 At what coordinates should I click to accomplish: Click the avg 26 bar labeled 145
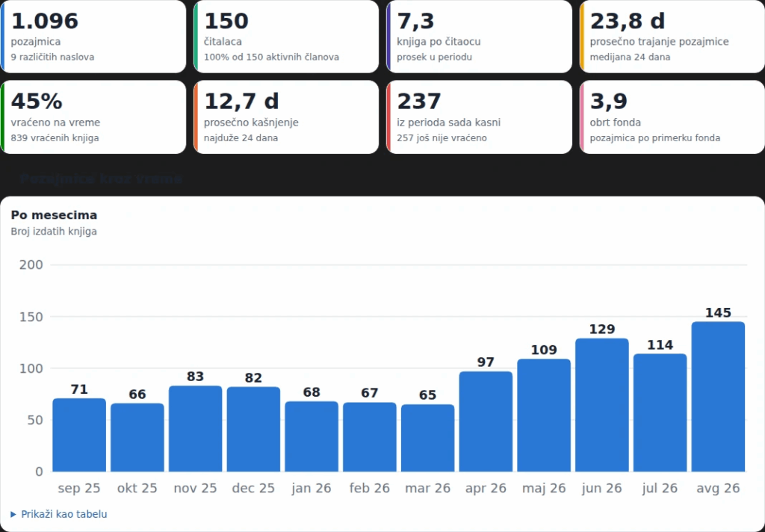click(718, 396)
